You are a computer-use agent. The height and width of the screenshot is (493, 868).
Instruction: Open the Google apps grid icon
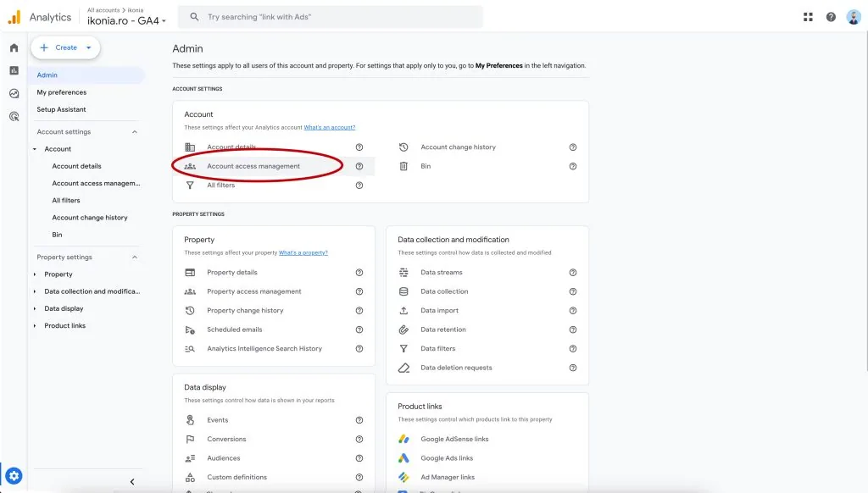[808, 17]
